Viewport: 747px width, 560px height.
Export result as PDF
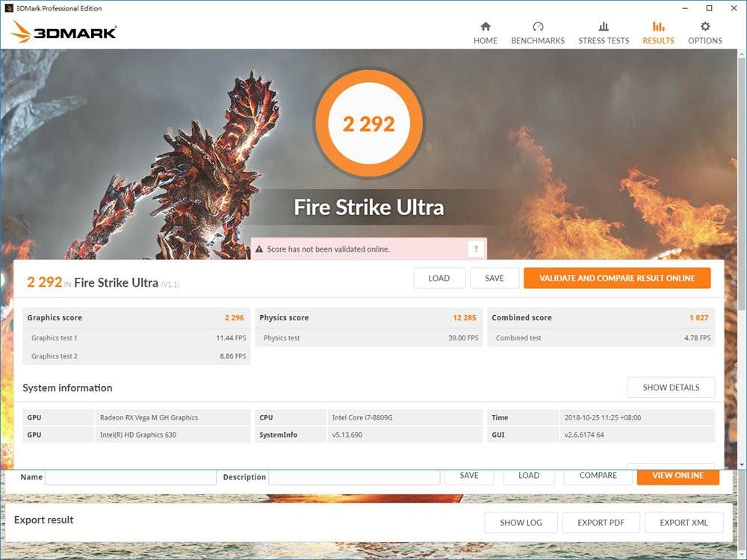(x=601, y=523)
